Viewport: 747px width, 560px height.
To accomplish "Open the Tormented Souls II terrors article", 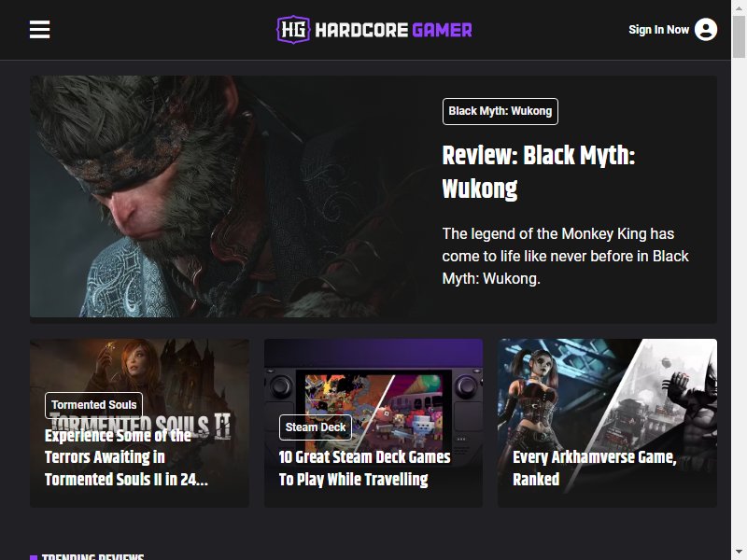I will pyautogui.click(x=126, y=457).
